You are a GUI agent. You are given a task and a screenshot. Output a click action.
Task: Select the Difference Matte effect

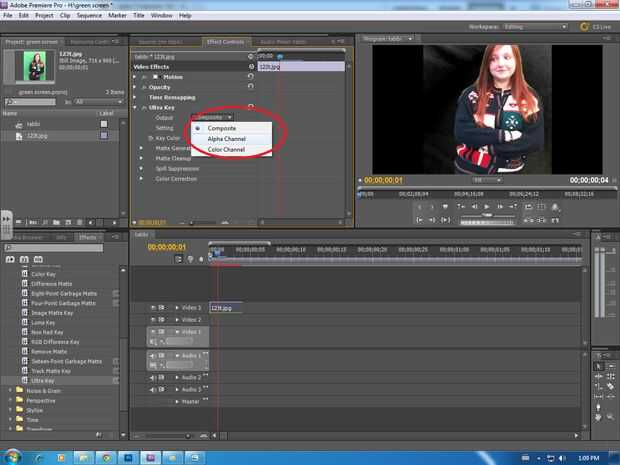click(51, 284)
